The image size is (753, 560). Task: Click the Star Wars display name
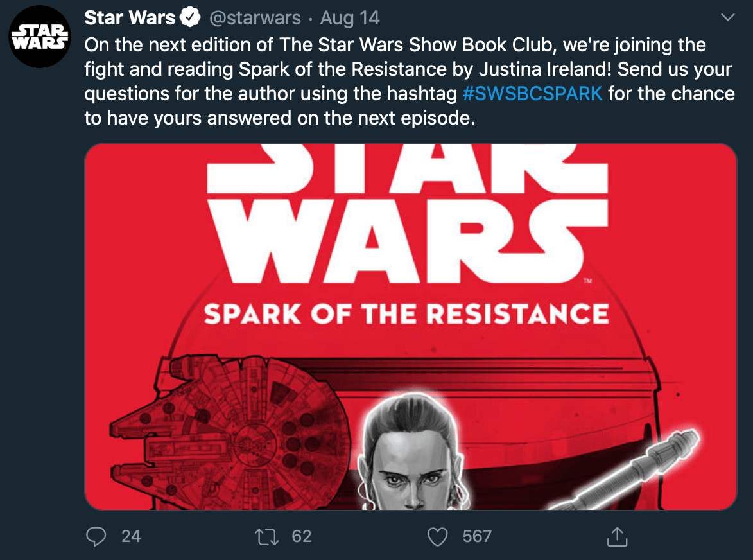[x=130, y=18]
